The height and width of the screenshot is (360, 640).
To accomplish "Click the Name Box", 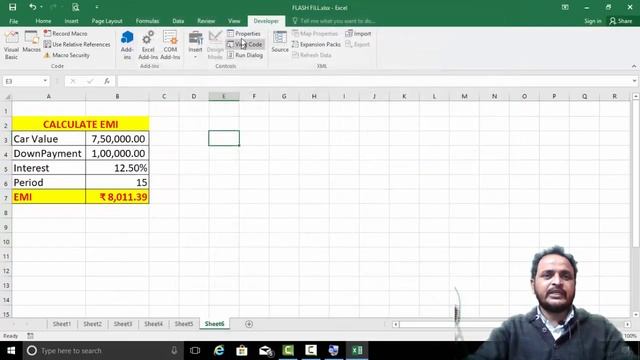I will point(22,81).
